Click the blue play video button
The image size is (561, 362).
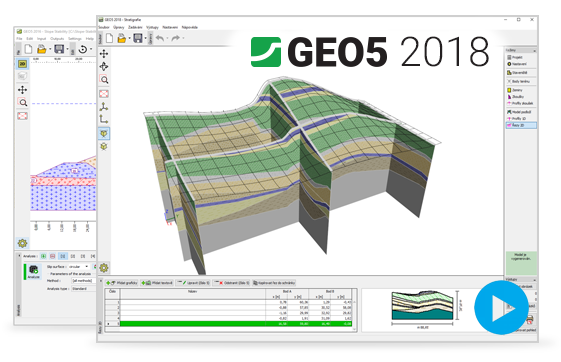501,308
